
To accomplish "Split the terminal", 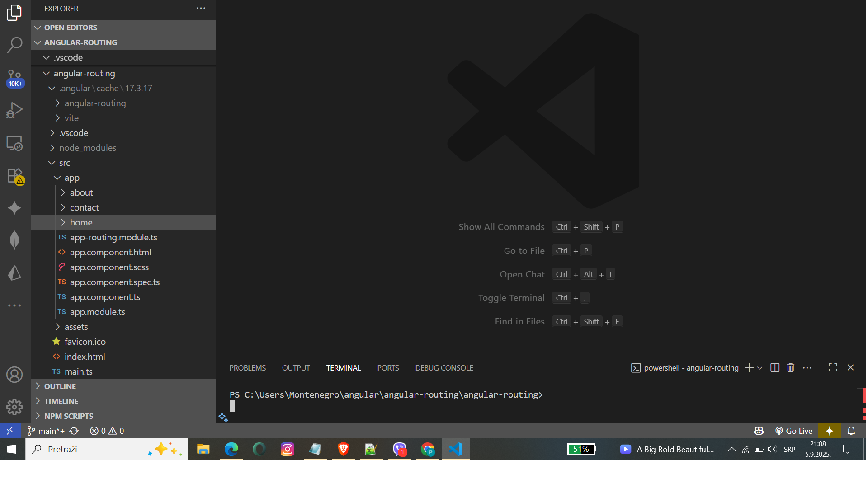I will [775, 368].
